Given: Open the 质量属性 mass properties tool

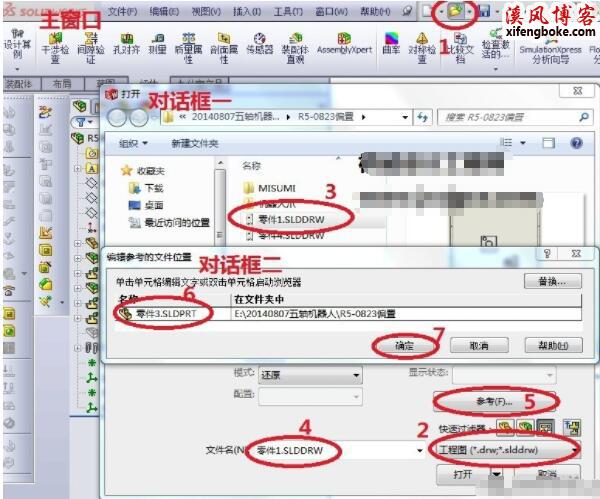Looking at the screenshot, I should point(188,47).
